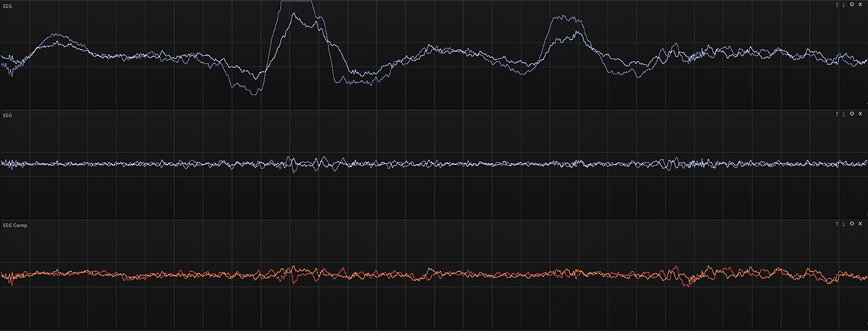Close the middle EEG panel
The height and width of the screenshot is (331, 868).
click(860, 114)
